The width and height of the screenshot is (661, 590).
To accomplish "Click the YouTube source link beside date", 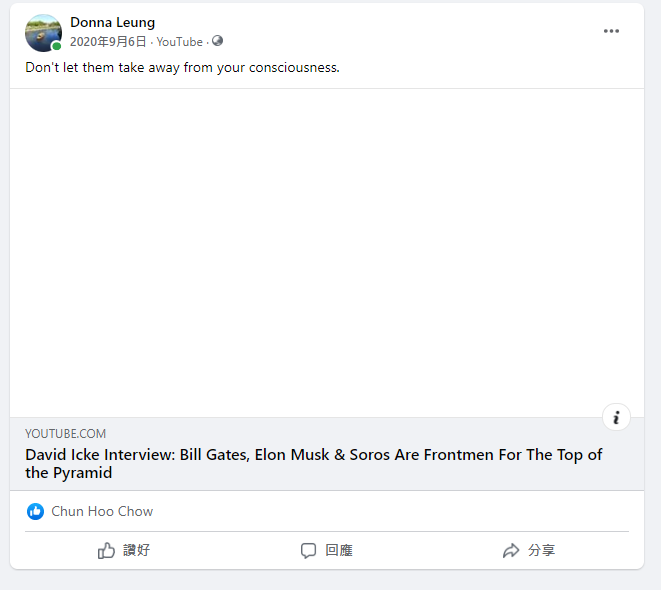I will tap(179, 42).
